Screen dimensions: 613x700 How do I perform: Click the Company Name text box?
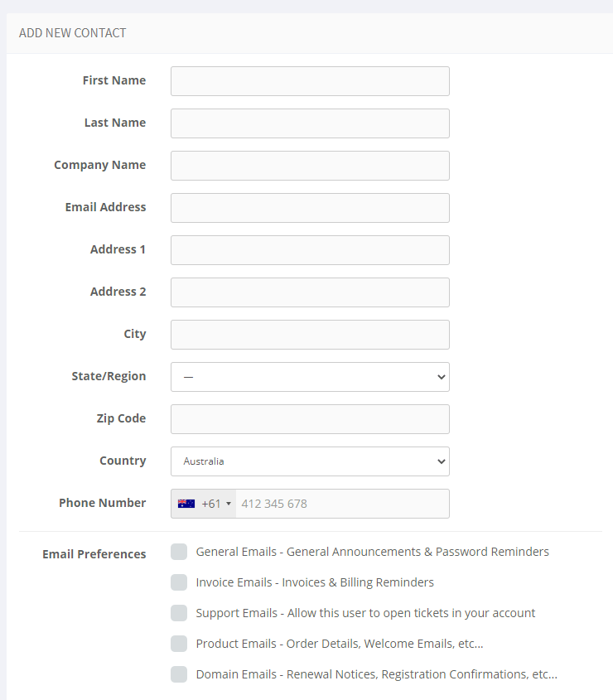click(310, 165)
